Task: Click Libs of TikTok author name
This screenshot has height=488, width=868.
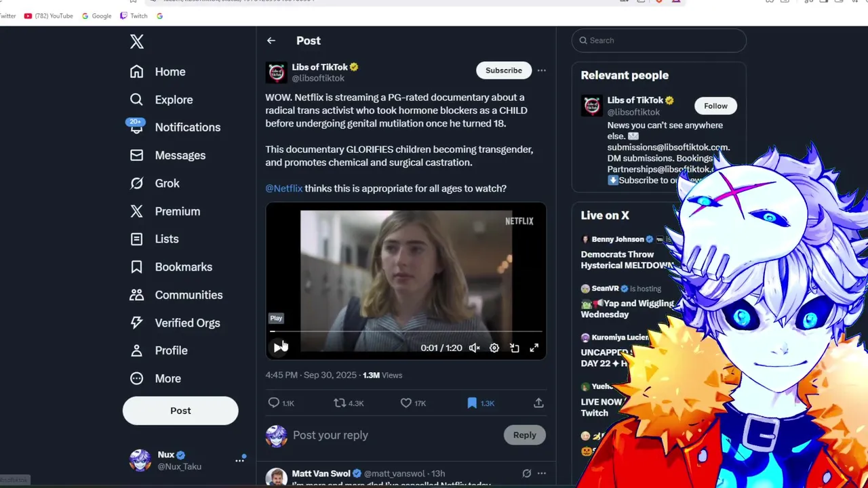Action: click(x=319, y=67)
